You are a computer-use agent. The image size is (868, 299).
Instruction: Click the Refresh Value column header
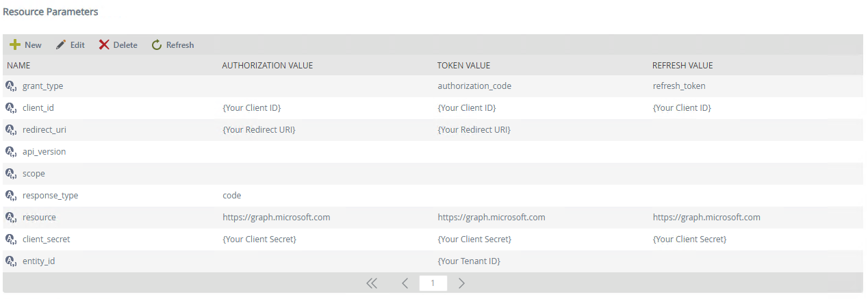(x=682, y=66)
